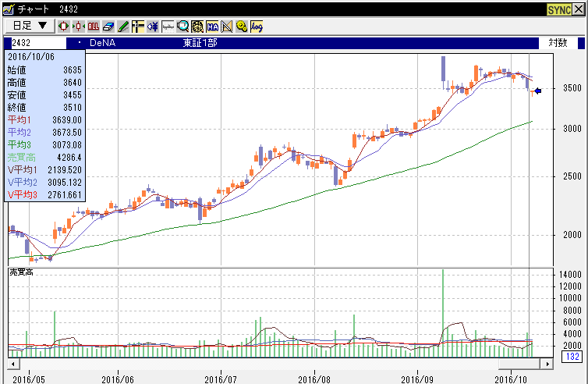Image resolution: width=588 pixels, height=384 pixels.
Task: Open the 日足 timeframe dropdown
Action: tap(30, 26)
